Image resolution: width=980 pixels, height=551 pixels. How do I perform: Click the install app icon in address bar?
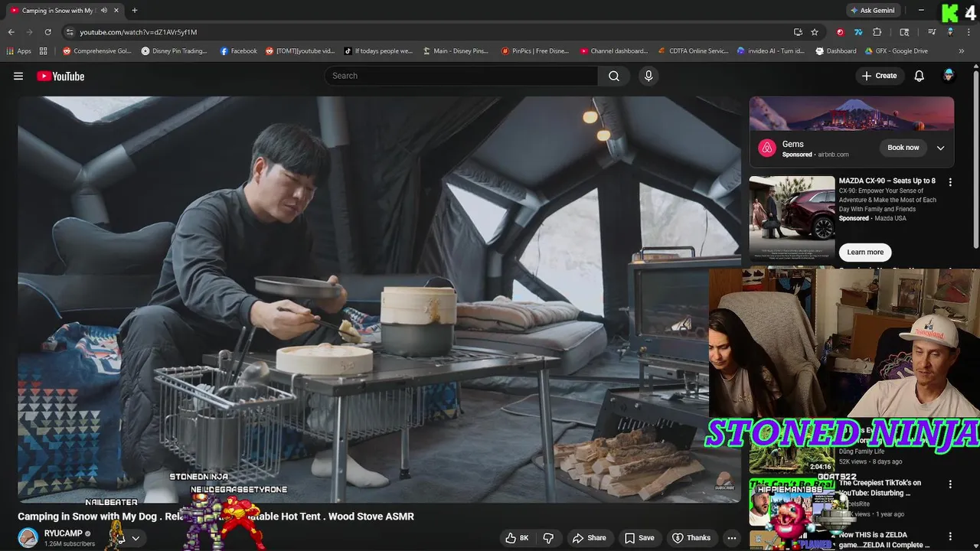coord(798,32)
